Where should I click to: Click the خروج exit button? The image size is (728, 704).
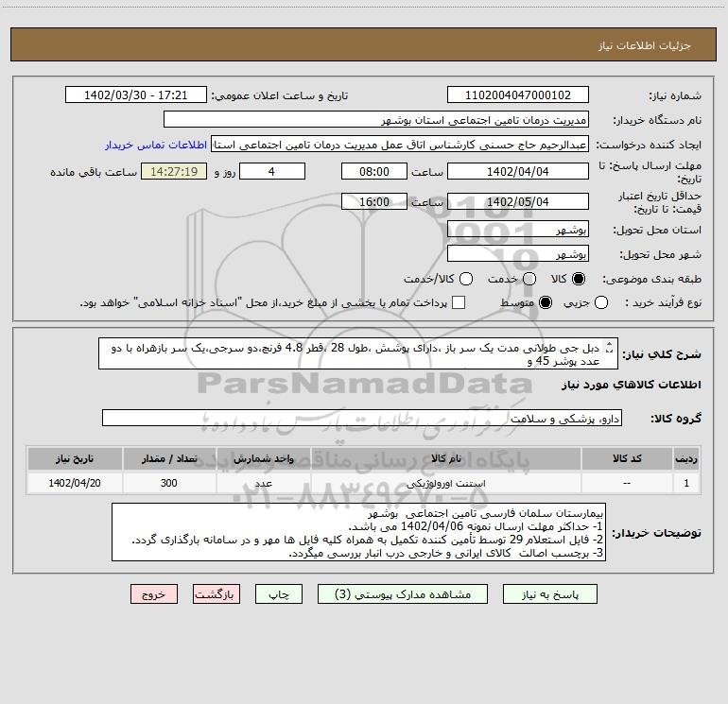154,594
